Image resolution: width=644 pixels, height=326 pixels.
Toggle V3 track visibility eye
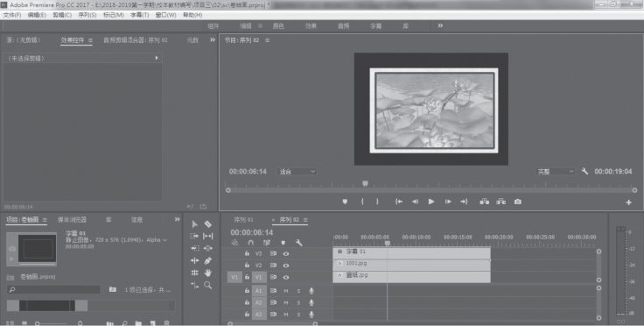coord(286,253)
